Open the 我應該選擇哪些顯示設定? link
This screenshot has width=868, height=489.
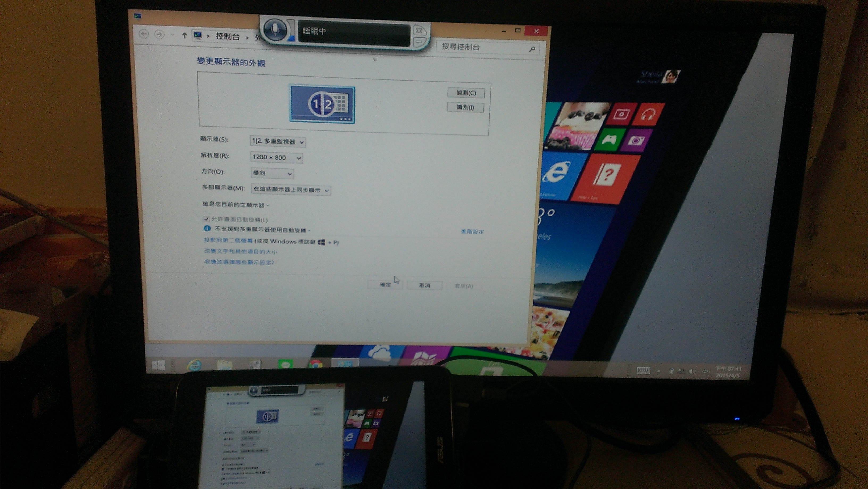239,262
